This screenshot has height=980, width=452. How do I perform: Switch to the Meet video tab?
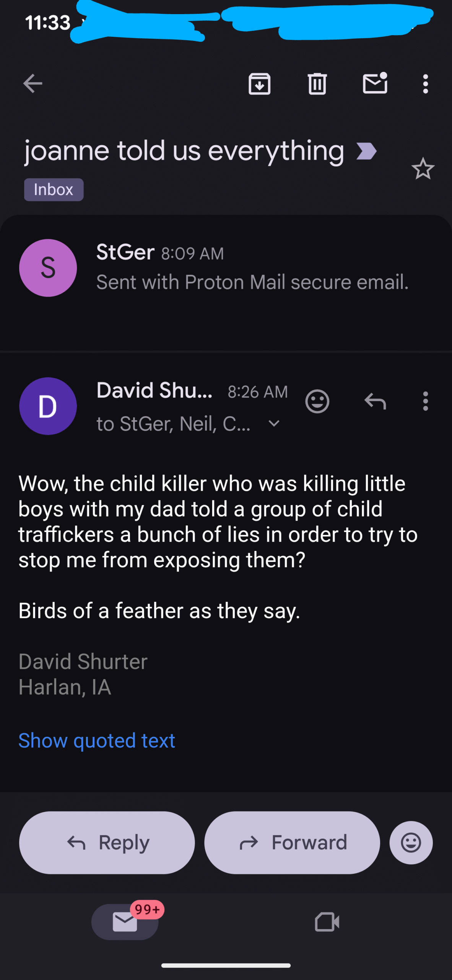[x=327, y=922]
